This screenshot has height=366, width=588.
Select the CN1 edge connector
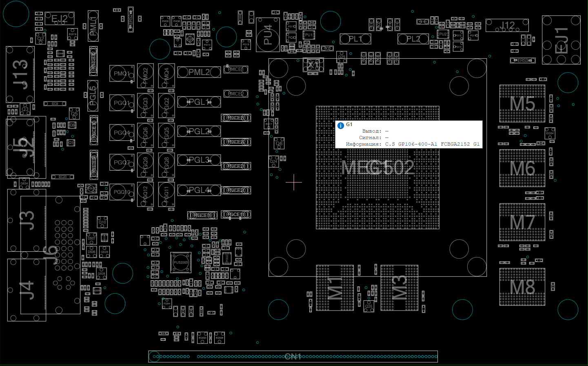pos(293,357)
